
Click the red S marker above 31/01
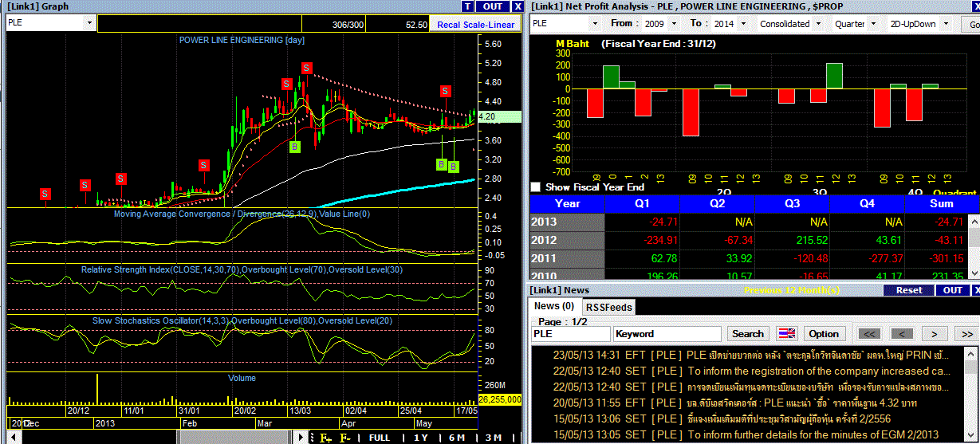[x=203, y=165]
